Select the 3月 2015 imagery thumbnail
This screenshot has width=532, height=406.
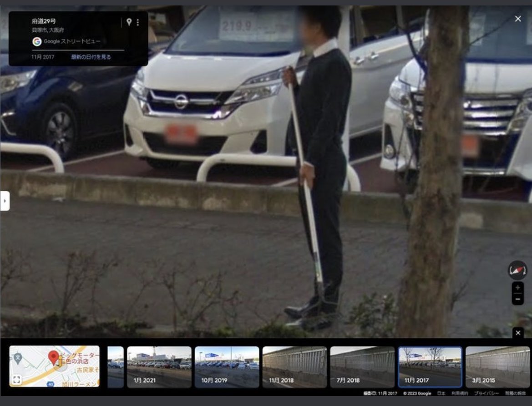tap(497, 366)
